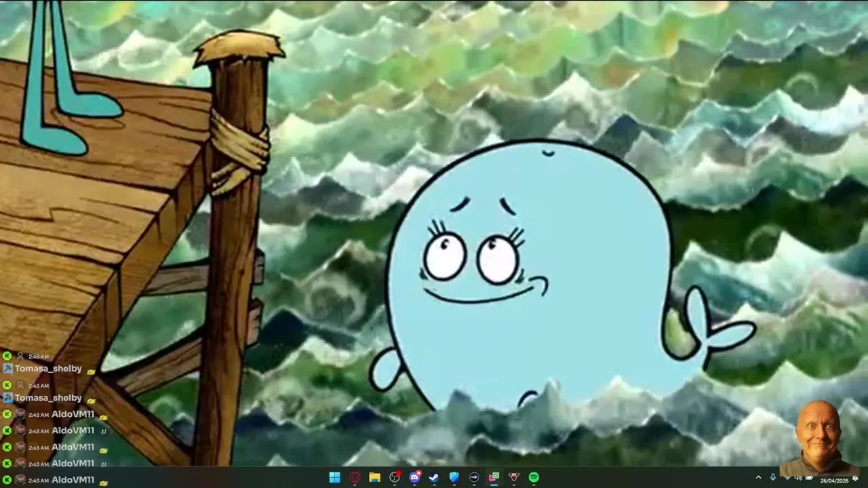The image size is (868, 488).
Task: Open Discord from the taskbar
Action: [x=414, y=477]
